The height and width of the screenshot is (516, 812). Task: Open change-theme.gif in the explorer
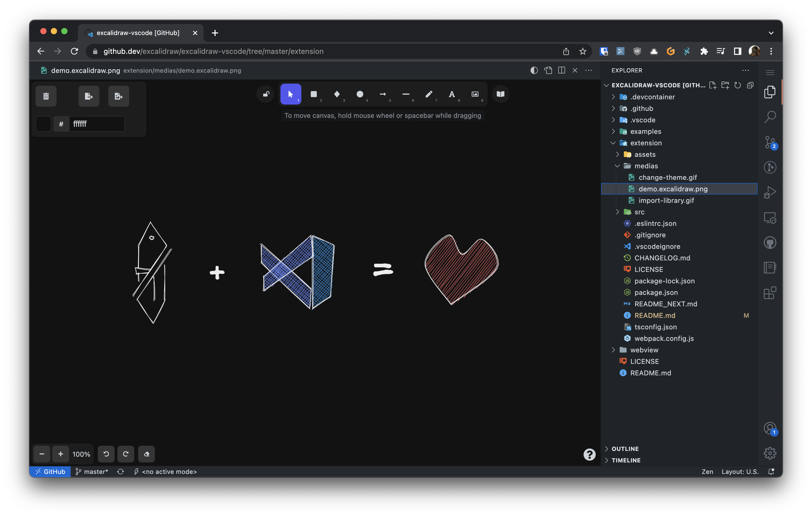(667, 177)
